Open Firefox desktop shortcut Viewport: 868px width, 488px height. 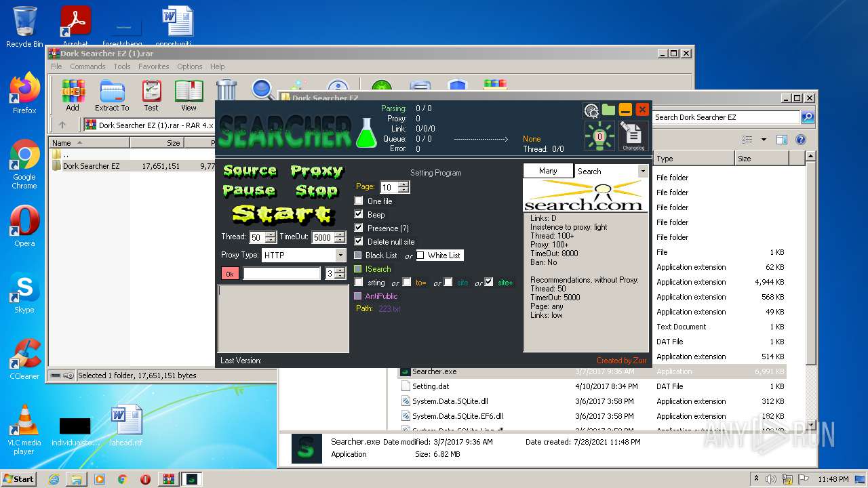[x=24, y=94]
